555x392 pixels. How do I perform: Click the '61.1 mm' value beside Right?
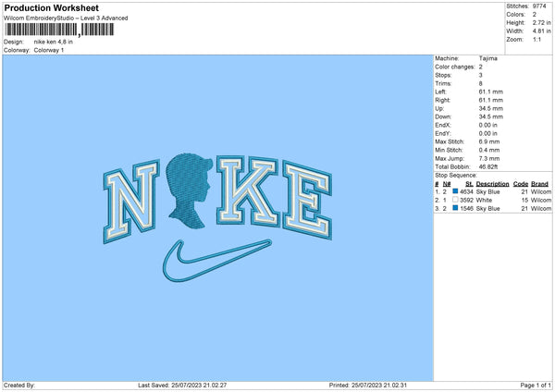(x=490, y=100)
